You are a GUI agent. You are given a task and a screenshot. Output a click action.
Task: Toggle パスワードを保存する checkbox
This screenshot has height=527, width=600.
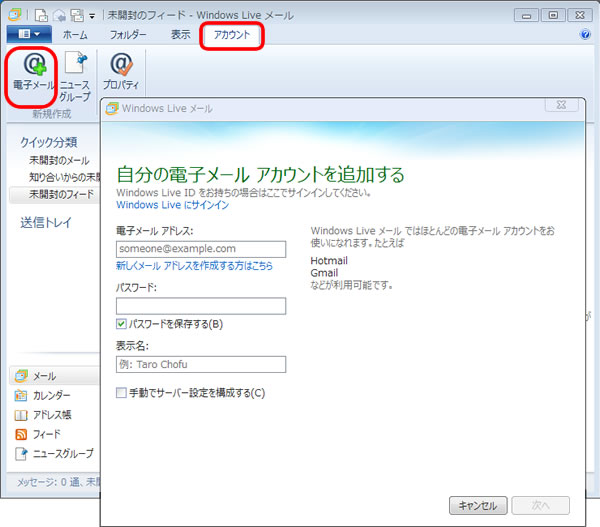point(121,324)
